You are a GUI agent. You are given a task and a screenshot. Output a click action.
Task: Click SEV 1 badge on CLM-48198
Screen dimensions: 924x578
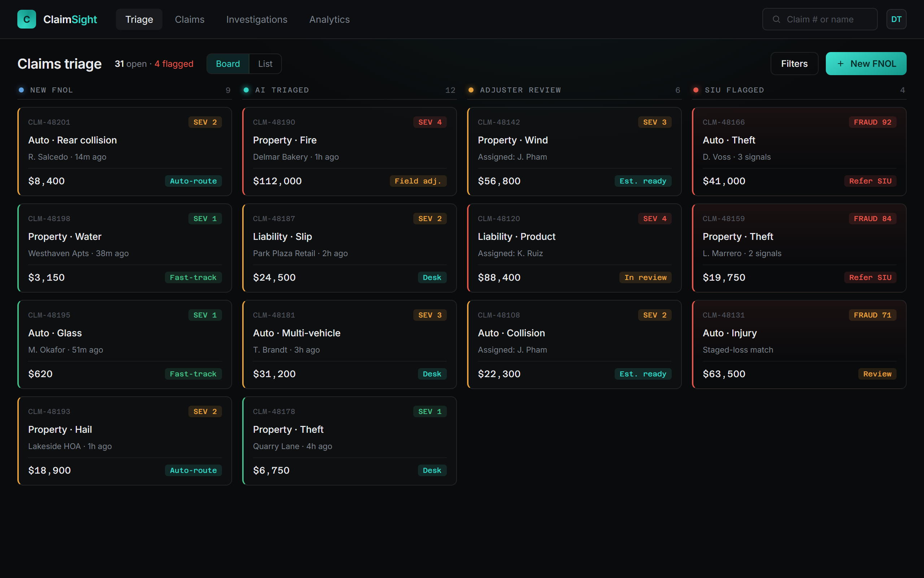(x=205, y=219)
